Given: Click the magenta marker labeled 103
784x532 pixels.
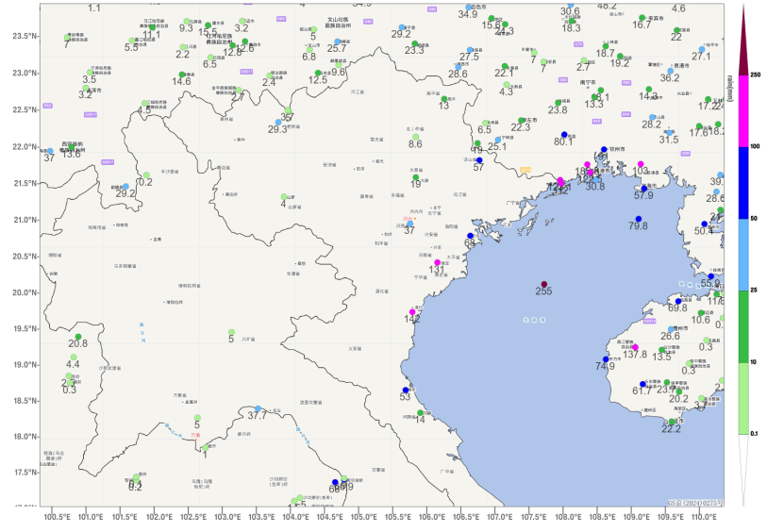Looking at the screenshot, I should pos(641,164).
